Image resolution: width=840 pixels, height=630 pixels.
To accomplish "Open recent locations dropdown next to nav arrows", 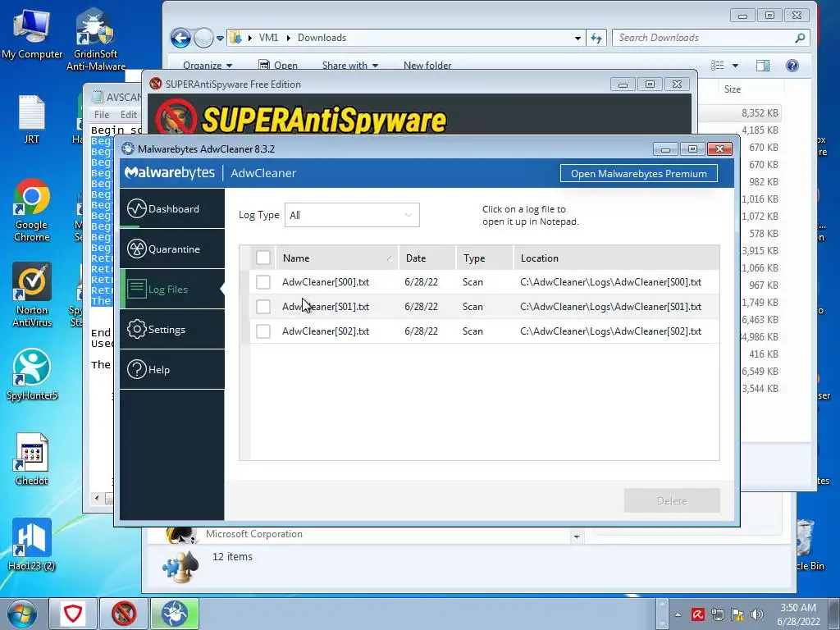I will point(220,38).
